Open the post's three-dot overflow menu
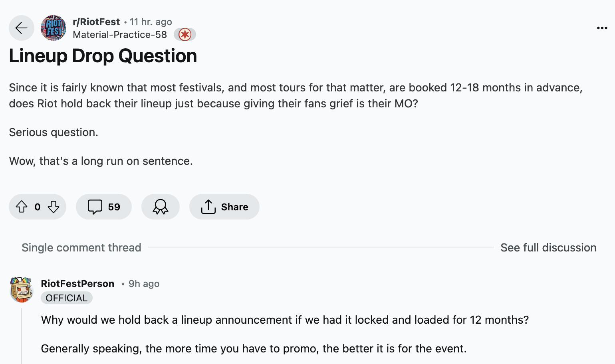 point(602,28)
